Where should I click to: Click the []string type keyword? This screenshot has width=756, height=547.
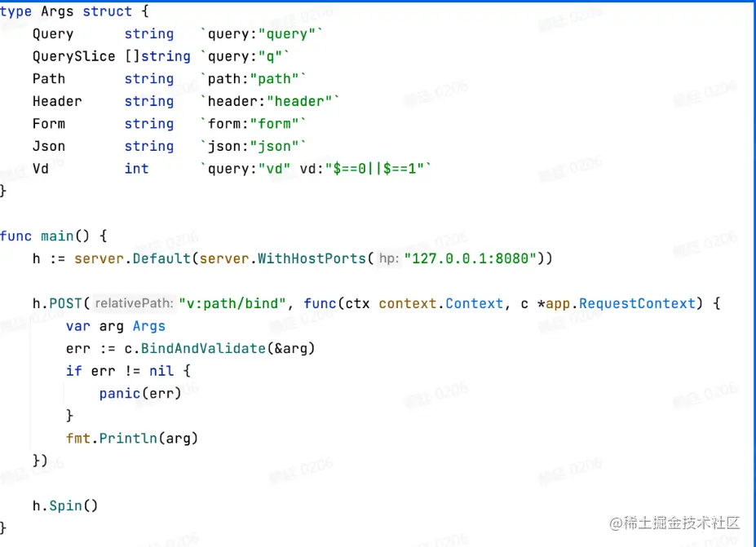click(x=157, y=56)
